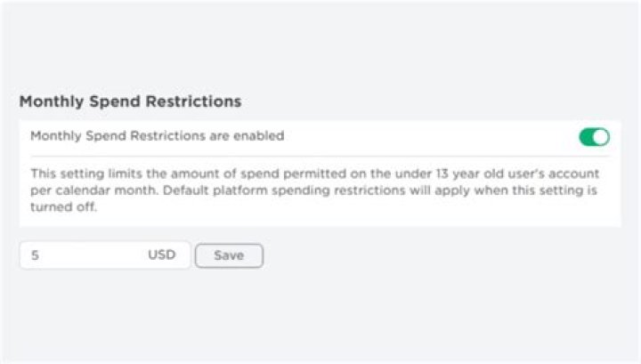The image size is (641, 364).
Task: Click the spend limit description paragraph
Action: point(313,190)
